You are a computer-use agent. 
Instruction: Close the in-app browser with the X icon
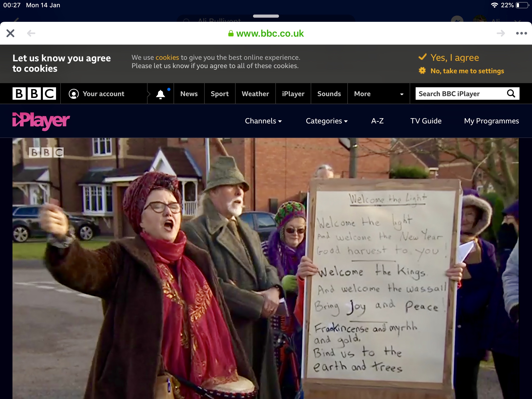(x=10, y=33)
